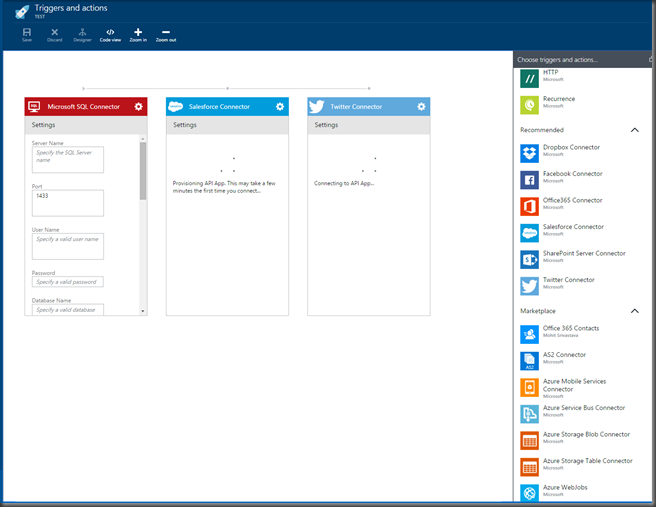This screenshot has height=507, width=656.
Task: Click the SQL settings scroll up arrow
Action: tap(143, 138)
